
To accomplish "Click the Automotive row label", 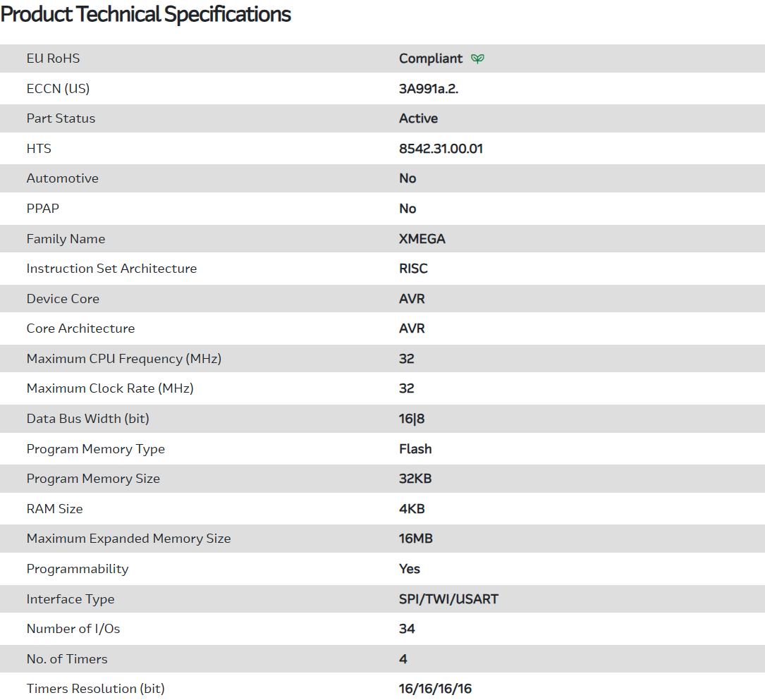I will pyautogui.click(x=62, y=178).
